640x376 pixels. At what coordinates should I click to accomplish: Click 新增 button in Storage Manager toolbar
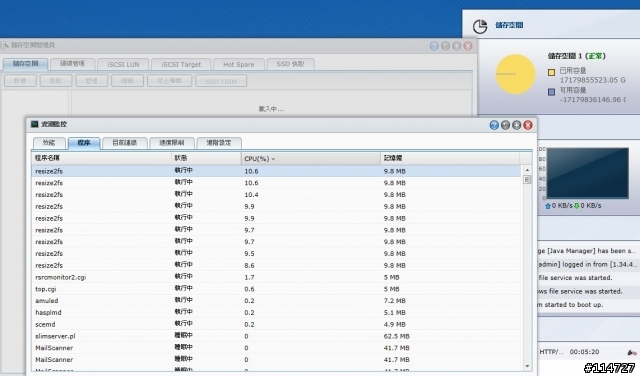[20, 81]
